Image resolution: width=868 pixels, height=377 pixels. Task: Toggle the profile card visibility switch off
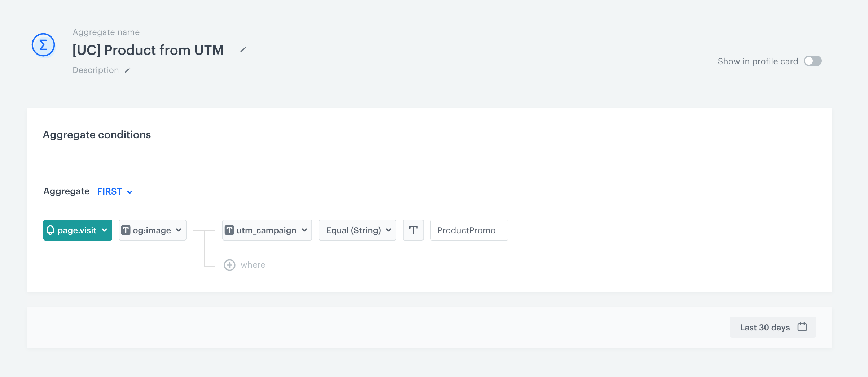[x=812, y=61]
